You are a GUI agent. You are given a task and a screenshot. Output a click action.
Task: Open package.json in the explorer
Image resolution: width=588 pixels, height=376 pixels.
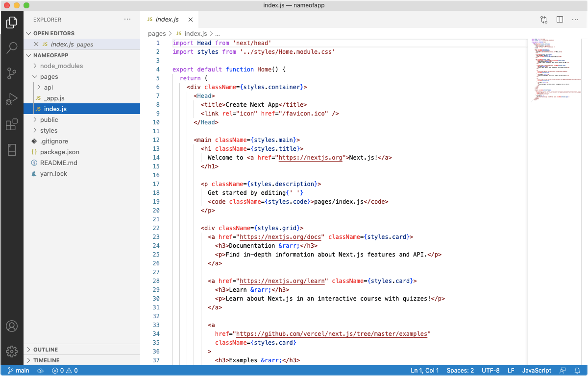coord(59,152)
